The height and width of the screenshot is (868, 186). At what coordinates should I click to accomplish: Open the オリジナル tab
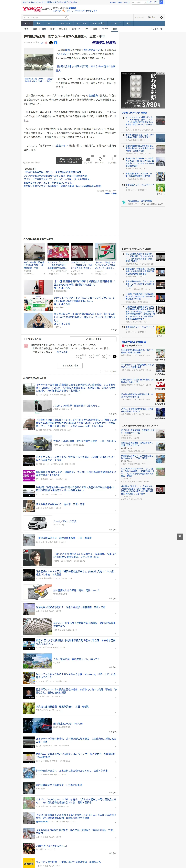click(81, 23)
